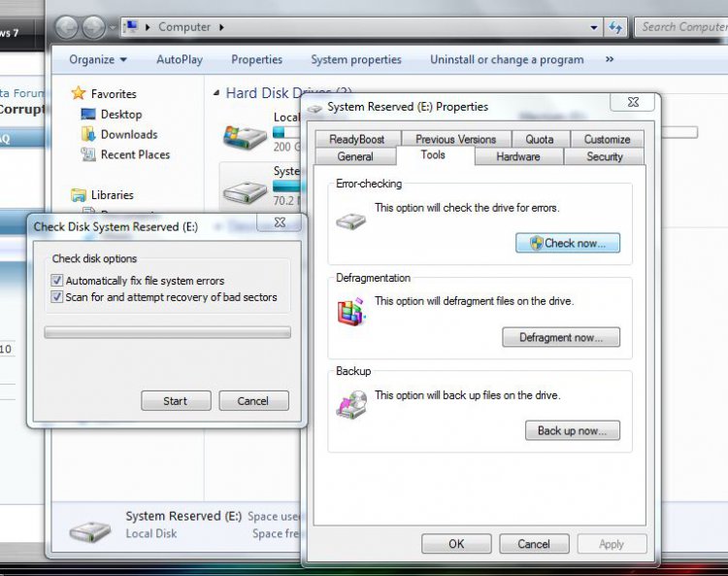Select the Tools tab
The height and width of the screenshot is (576, 728).
tap(433, 154)
